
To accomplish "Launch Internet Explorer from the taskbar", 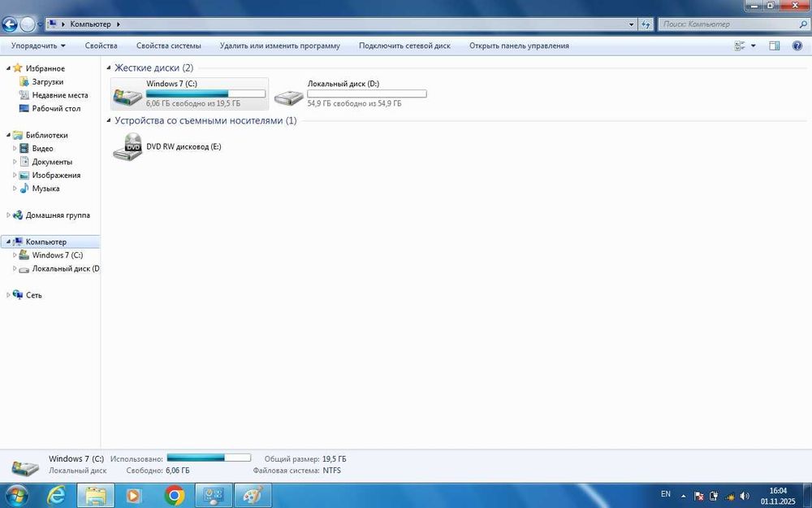I will 56,496.
